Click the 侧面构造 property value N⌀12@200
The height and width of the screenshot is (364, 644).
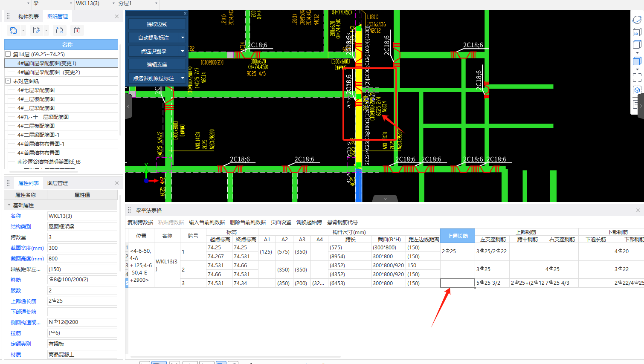pyautogui.click(x=82, y=322)
